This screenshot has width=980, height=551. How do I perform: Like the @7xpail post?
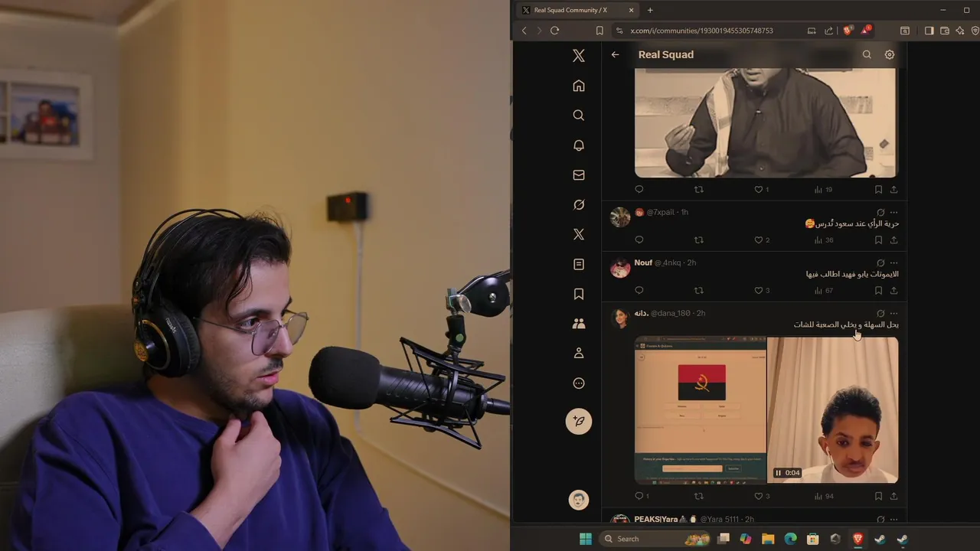coord(759,240)
